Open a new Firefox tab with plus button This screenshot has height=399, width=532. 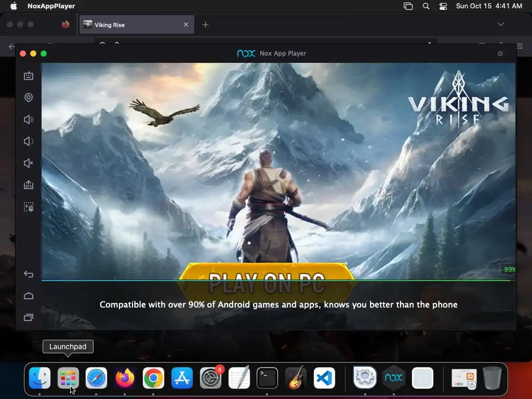tap(206, 25)
